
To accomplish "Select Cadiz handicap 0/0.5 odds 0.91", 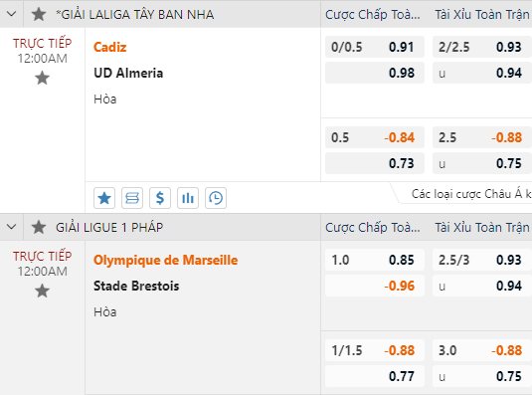I will coord(375,47).
